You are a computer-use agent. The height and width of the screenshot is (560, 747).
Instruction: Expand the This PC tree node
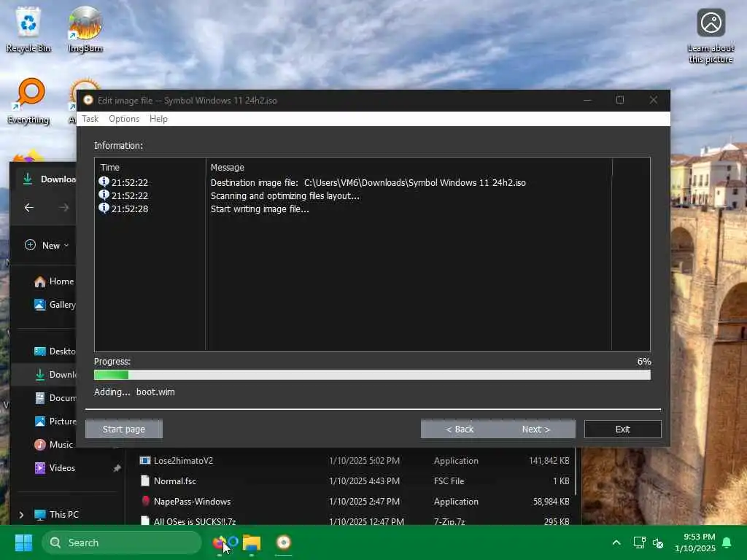[x=21, y=515]
